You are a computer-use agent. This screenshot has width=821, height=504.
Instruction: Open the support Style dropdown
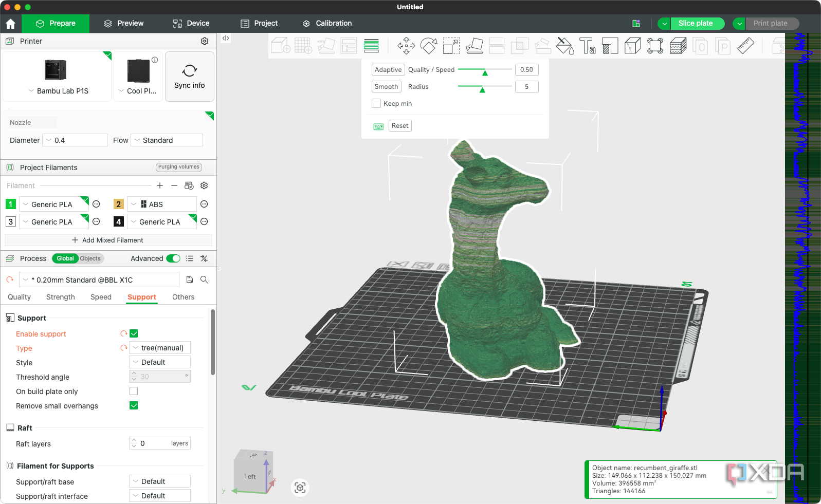[160, 362]
